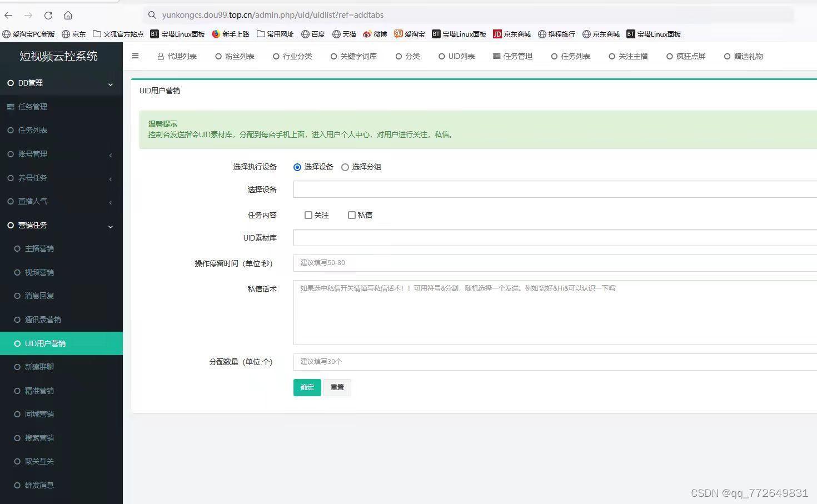Collapse the DD管理 sidebar section
The height and width of the screenshot is (504, 817).
click(61, 83)
